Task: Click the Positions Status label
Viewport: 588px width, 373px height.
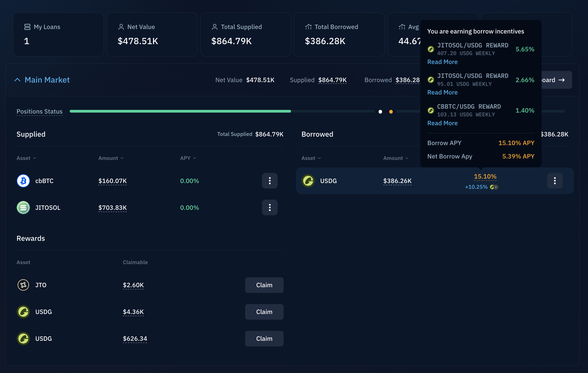Action: click(x=39, y=112)
